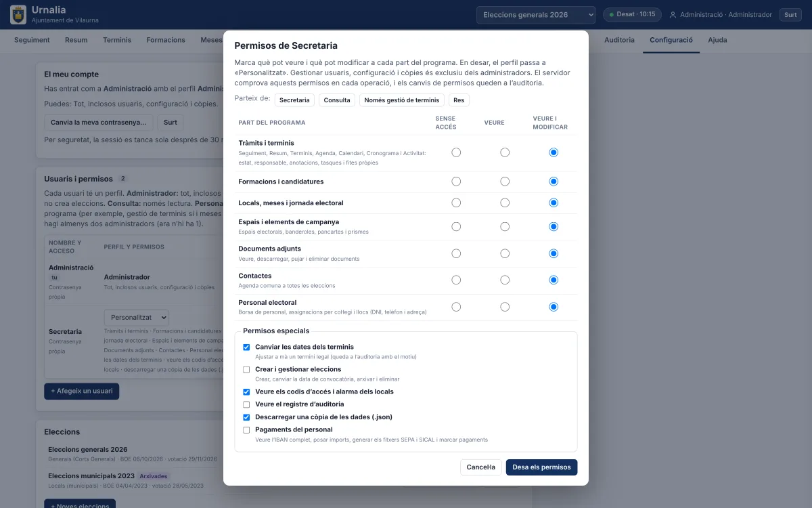
Task: Click the Desat · 10:15 save status indicator
Action: [x=632, y=15]
